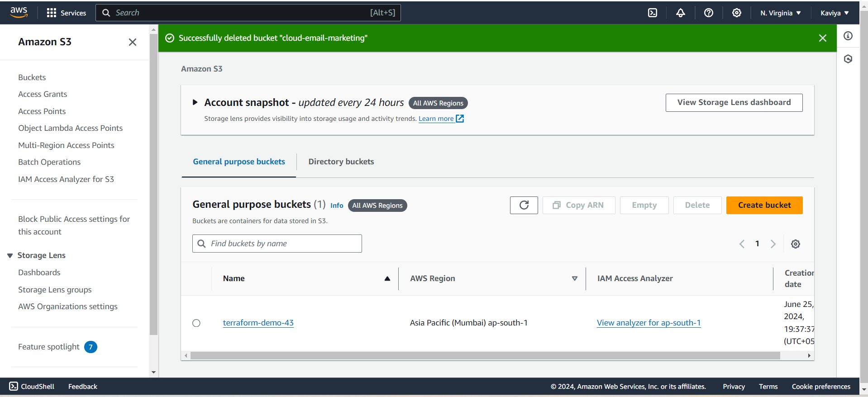Screen dimensions: 868x397
Task: Go to previous page of buckets
Action: (x=742, y=244)
